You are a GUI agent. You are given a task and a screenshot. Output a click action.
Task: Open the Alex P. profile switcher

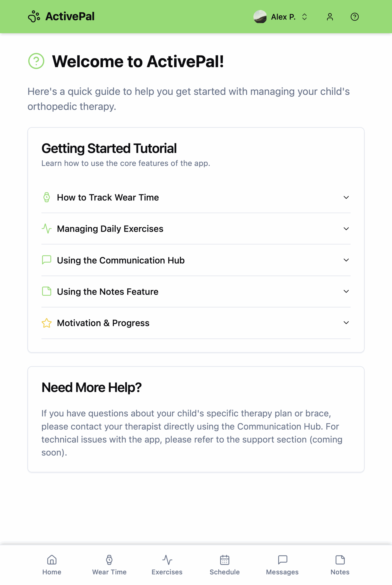pyautogui.click(x=281, y=17)
